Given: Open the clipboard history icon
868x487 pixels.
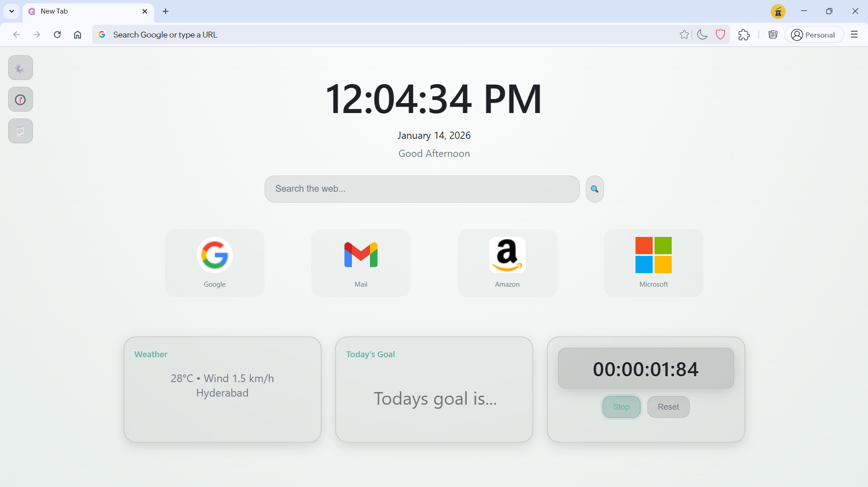Looking at the screenshot, I should pos(773,34).
